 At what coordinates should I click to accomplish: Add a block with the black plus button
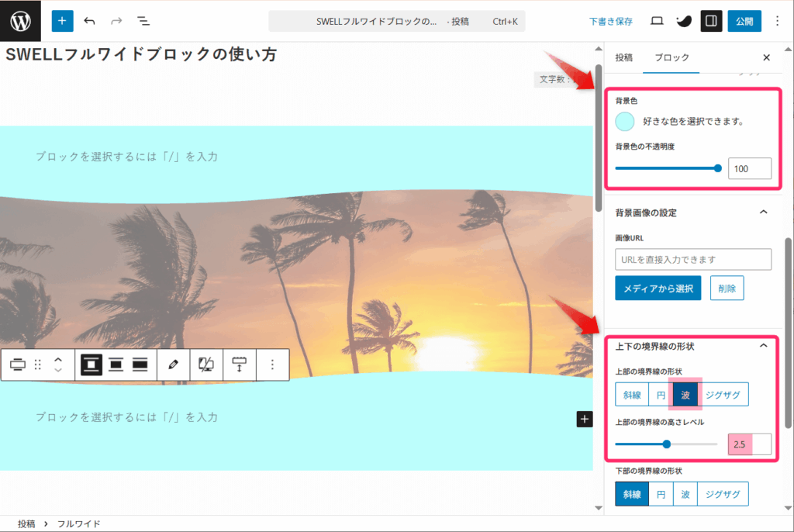point(585,419)
